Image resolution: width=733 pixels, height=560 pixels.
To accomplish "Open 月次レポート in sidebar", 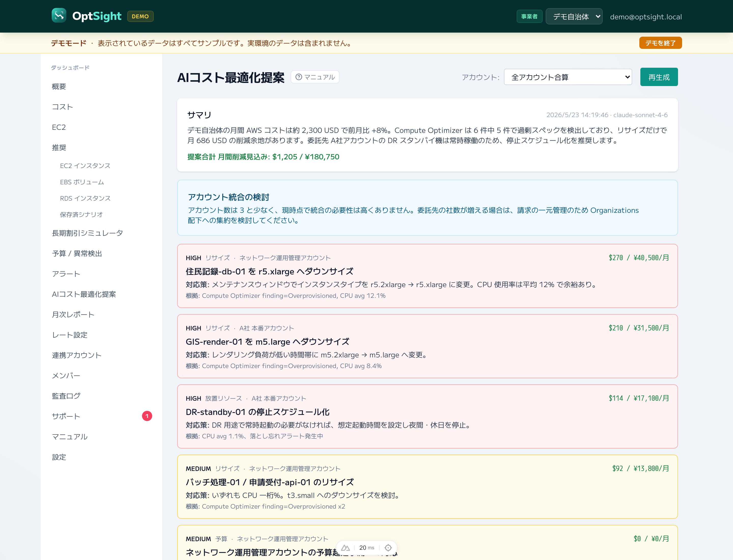I will click(101, 315).
